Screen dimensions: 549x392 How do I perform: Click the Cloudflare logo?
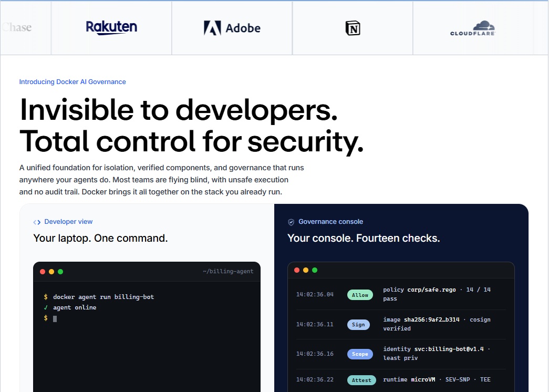click(x=473, y=28)
